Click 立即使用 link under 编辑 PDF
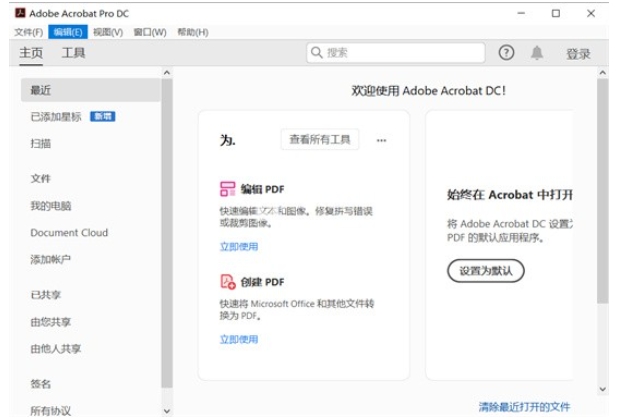This screenshot has width=618, height=420. [239, 247]
